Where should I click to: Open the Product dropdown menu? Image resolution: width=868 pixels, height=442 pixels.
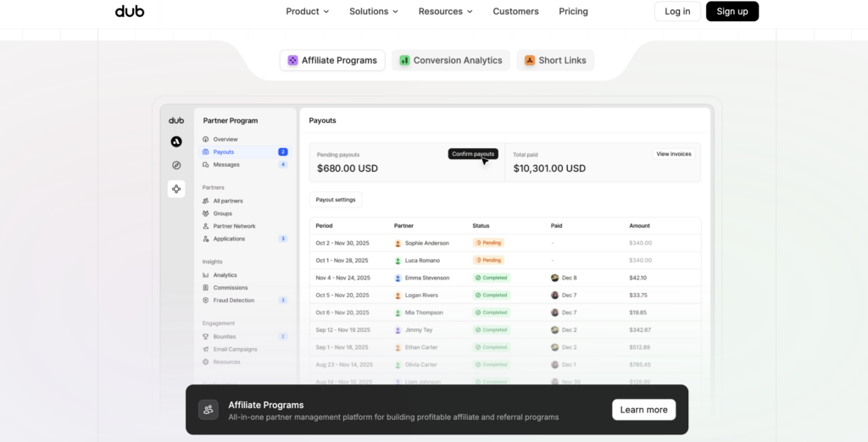pos(307,11)
